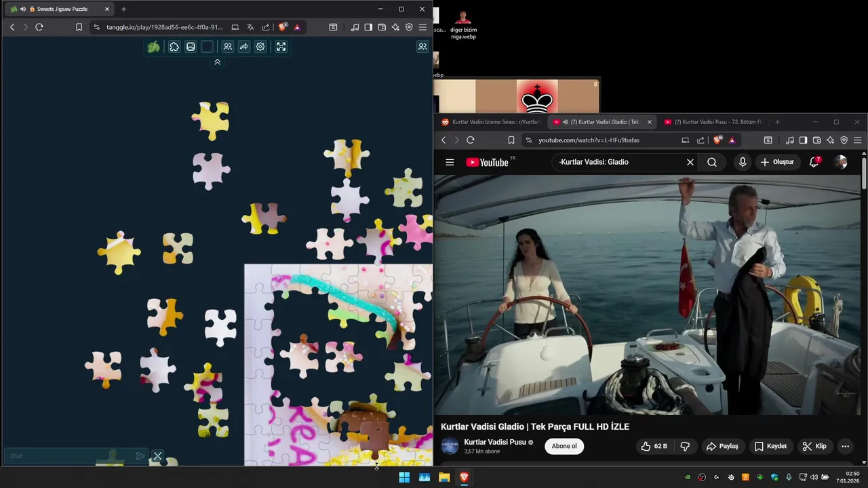Click the Kaydet save button
The height and width of the screenshot is (488, 868).
[x=770, y=446]
